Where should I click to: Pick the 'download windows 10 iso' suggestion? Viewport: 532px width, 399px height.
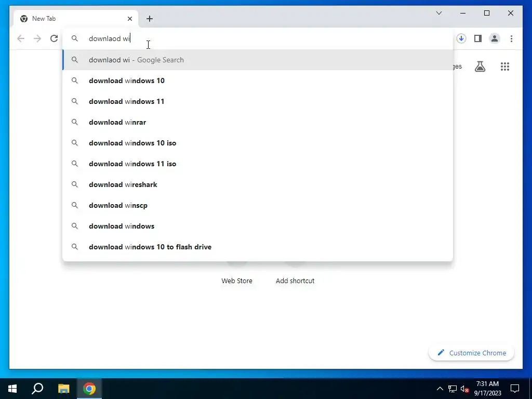click(x=258, y=143)
